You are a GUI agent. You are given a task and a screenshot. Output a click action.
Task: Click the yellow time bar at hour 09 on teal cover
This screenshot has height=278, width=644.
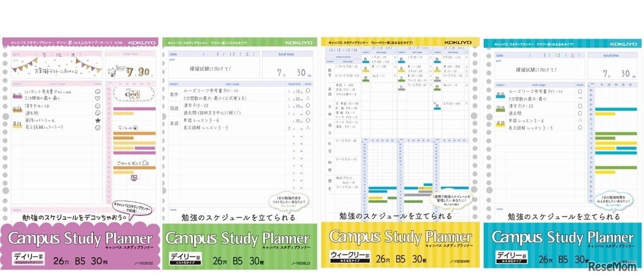(605, 114)
